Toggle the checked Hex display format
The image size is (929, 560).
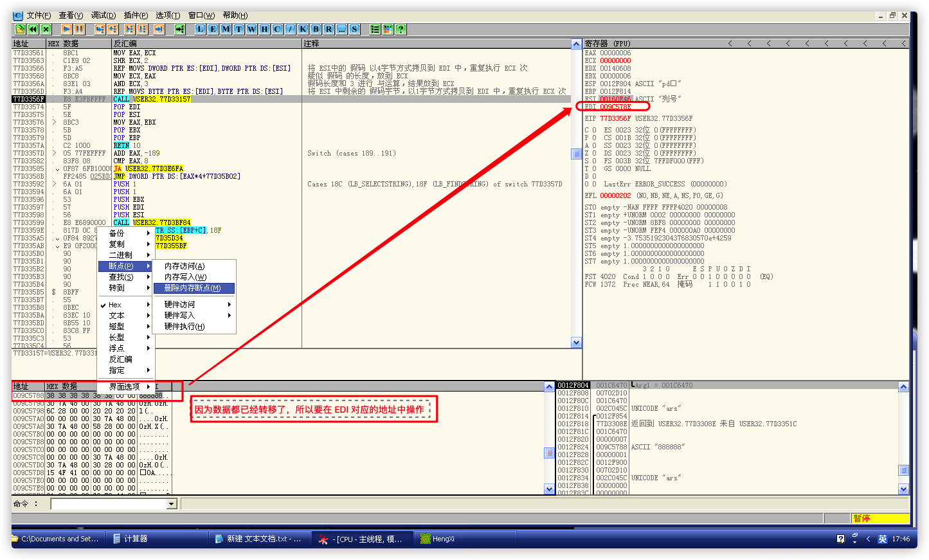(116, 305)
